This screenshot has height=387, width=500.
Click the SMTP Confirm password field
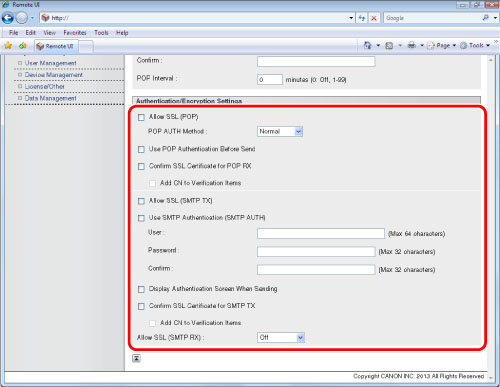click(316, 269)
